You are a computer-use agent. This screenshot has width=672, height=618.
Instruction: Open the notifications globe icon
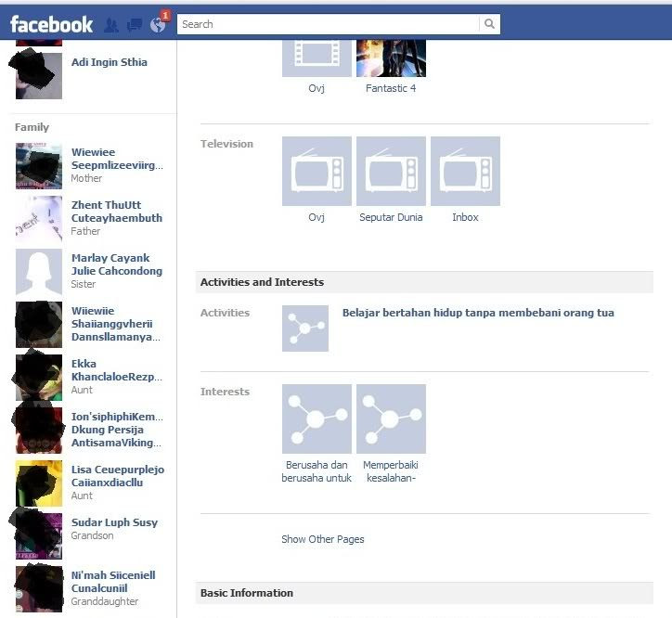[158, 25]
